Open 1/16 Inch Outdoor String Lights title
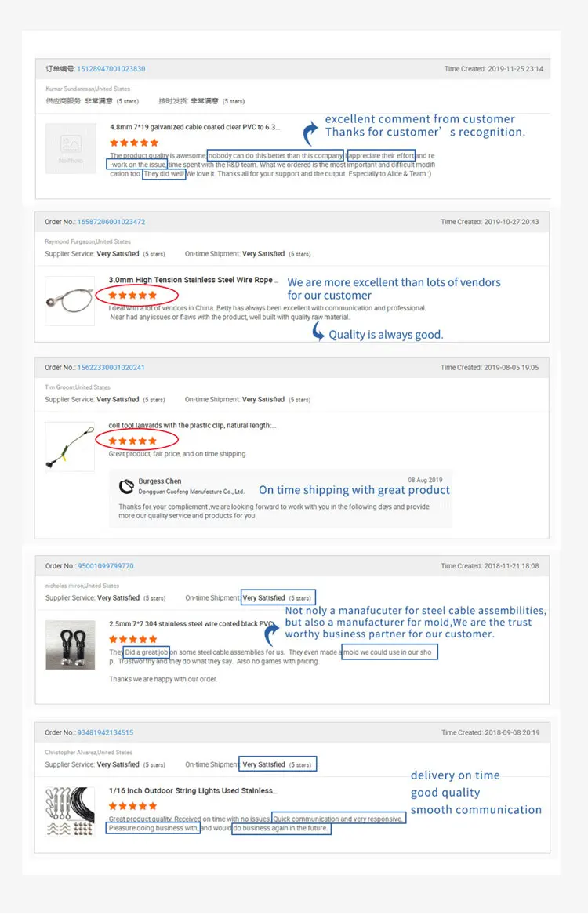 pos(191,791)
